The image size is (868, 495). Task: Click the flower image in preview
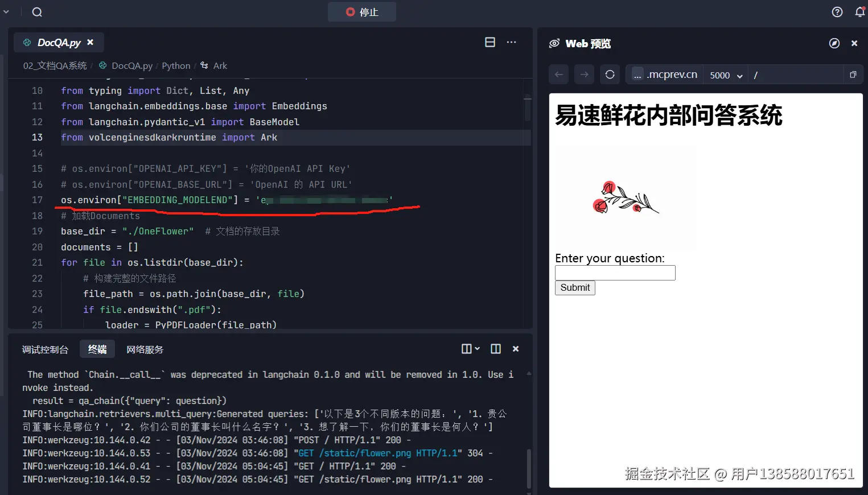(x=626, y=197)
